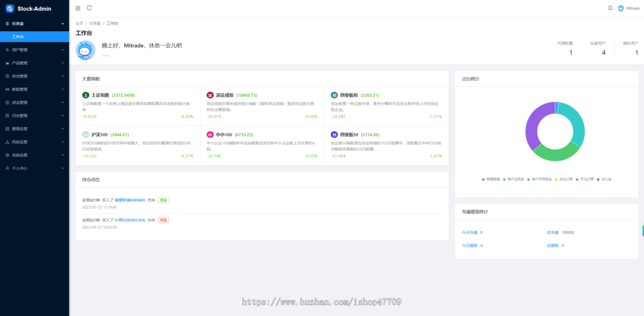This screenshot has height=316, width=644.
Task: Toggle 股票数量 legend item in chart
Action: tap(491, 179)
